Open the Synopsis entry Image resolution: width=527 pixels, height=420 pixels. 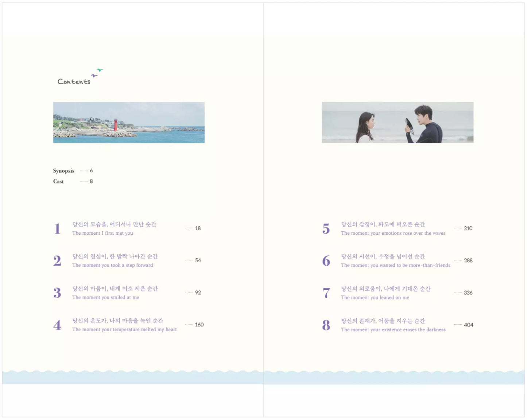63,171
